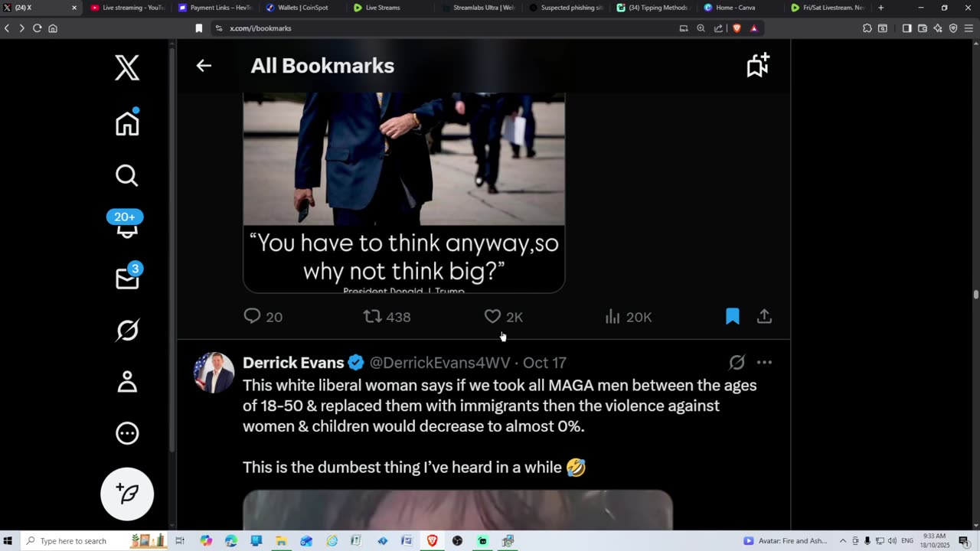Switch to Tipping Methods tab
This screenshot has height=551, width=980.
[x=655, y=8]
